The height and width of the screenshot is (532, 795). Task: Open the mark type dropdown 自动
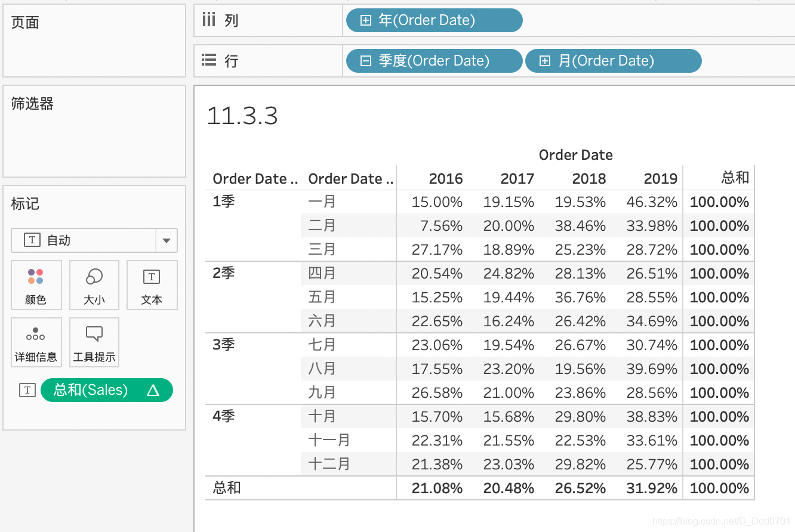94,240
